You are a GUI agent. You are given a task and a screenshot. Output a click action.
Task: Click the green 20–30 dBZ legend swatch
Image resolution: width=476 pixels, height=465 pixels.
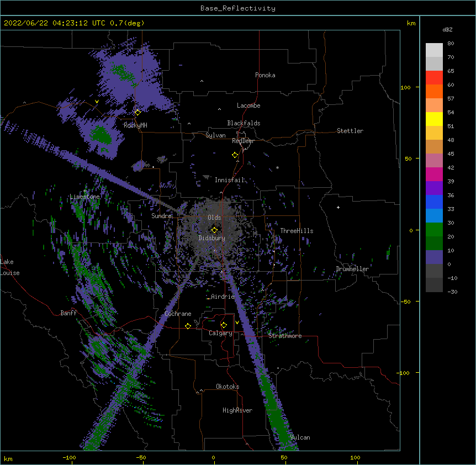click(x=434, y=230)
